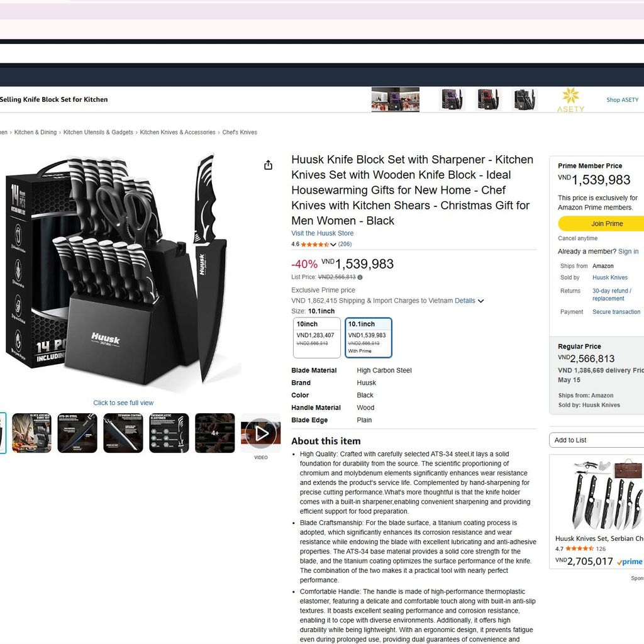Click the share icon above product image

click(268, 165)
